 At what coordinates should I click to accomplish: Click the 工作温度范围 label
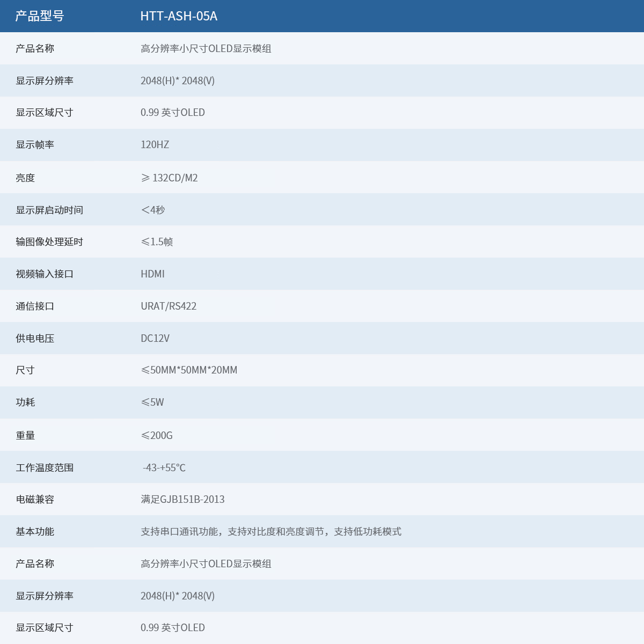click(45, 468)
